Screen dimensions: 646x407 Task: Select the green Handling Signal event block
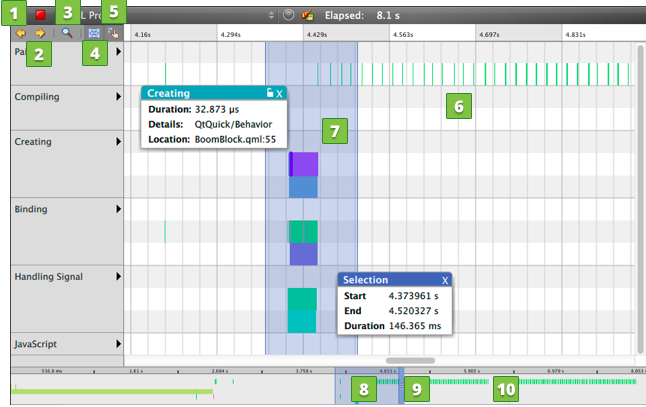click(x=302, y=299)
